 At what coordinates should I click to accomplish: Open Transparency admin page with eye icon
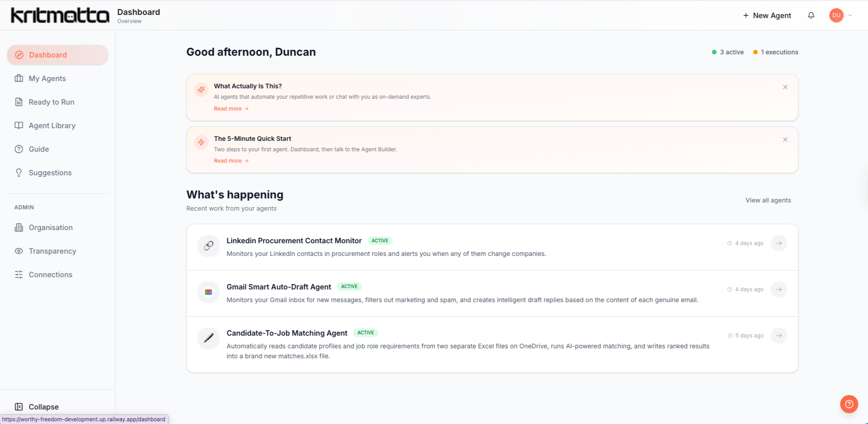tap(52, 251)
